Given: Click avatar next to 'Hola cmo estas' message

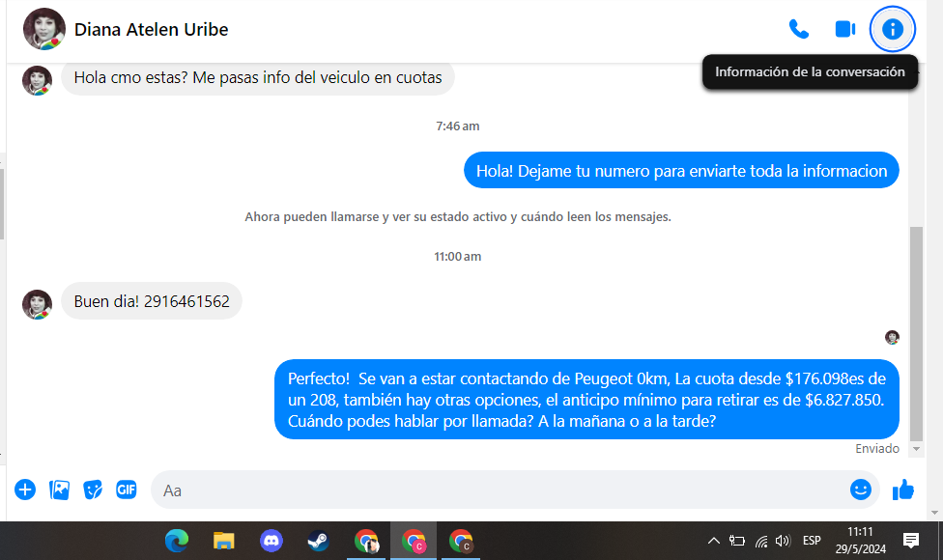Looking at the screenshot, I should coord(38,80).
